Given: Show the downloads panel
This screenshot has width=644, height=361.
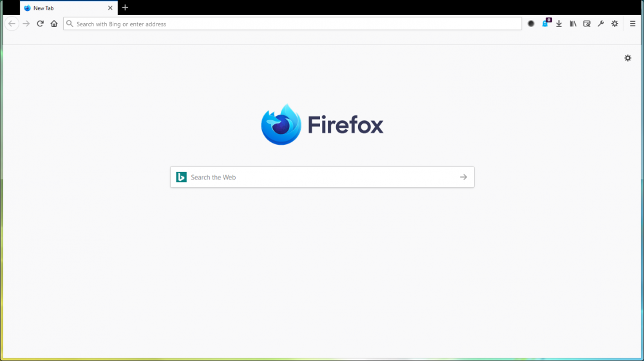Looking at the screenshot, I should pos(559,24).
